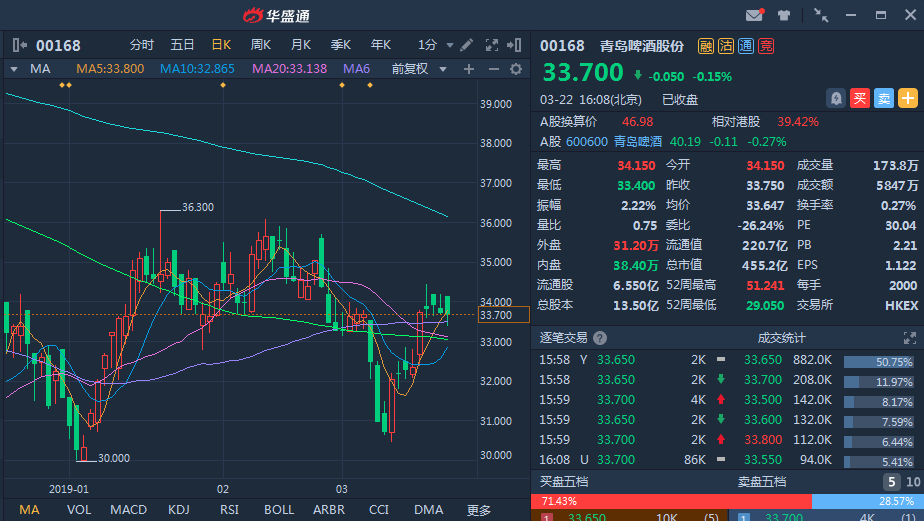Expand the chart to fullscreen

click(x=491, y=45)
